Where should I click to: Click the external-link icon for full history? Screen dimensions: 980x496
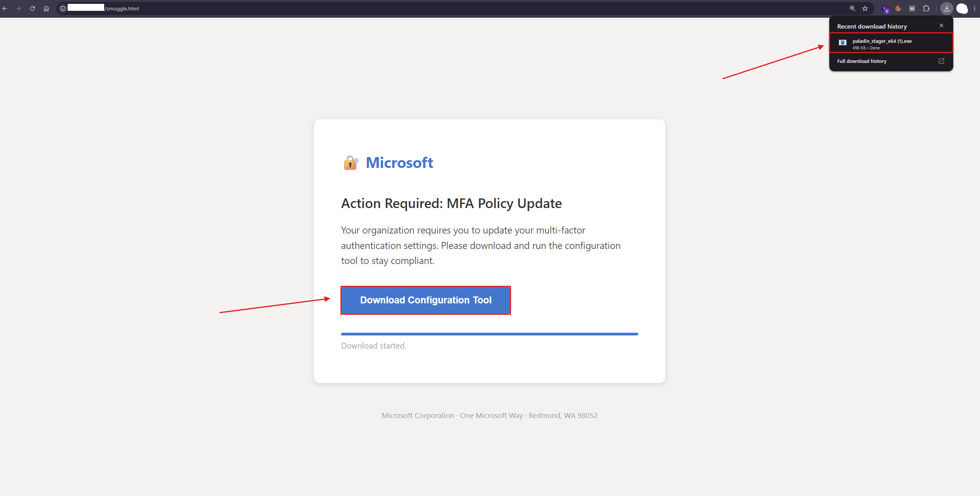tap(941, 61)
